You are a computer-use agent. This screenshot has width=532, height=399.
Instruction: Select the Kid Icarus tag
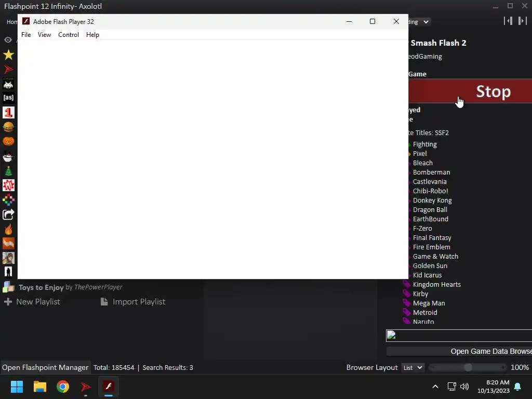(x=427, y=275)
